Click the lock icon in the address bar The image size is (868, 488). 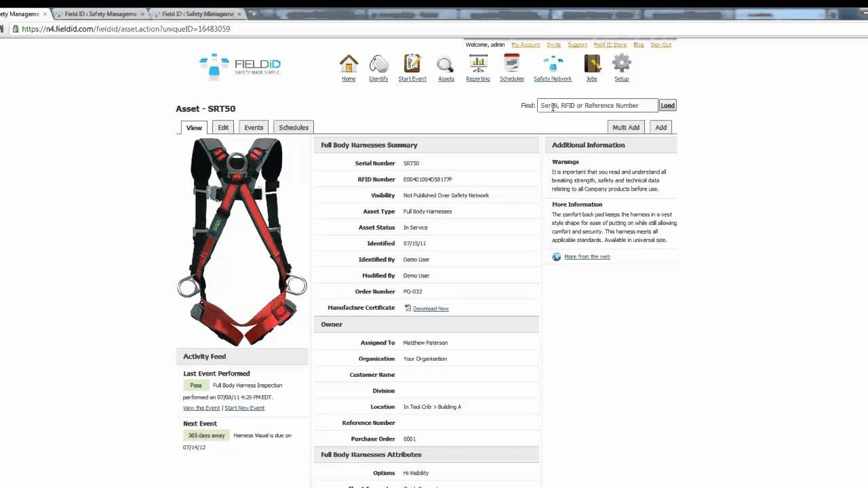pyautogui.click(x=14, y=29)
